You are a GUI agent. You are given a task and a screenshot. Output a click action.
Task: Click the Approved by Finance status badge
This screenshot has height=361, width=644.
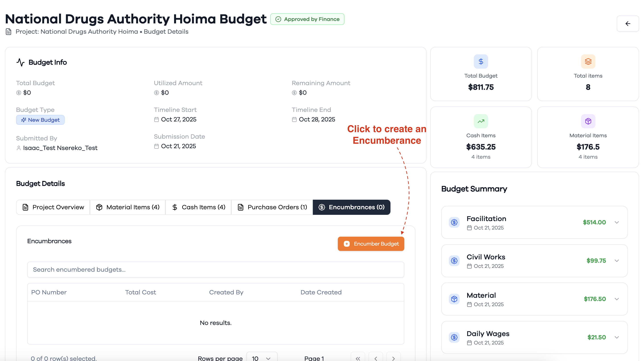pos(307,19)
